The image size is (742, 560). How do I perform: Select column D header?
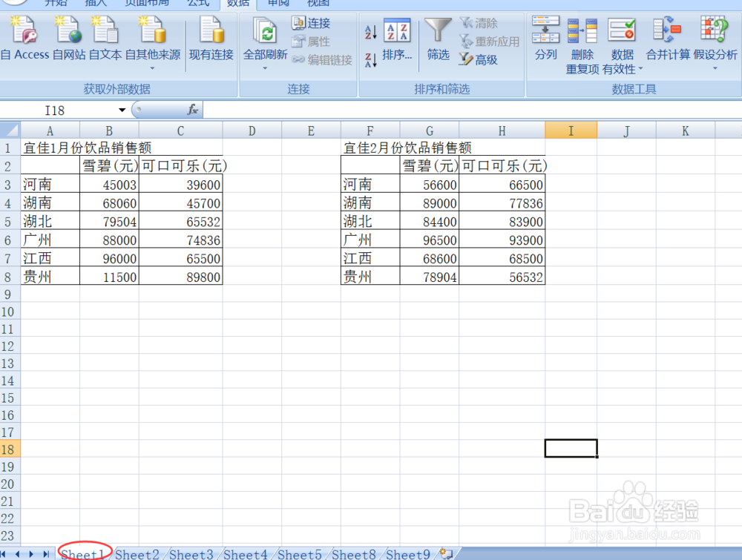252,131
